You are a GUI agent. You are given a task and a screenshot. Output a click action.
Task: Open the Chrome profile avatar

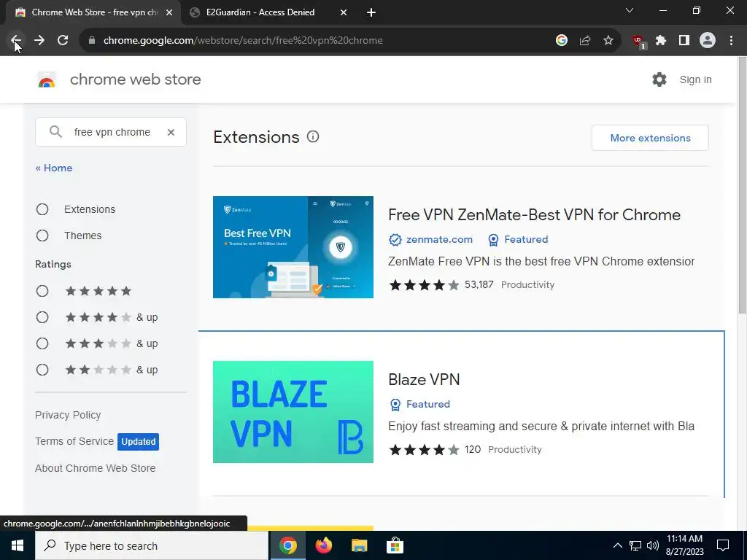[x=708, y=41]
